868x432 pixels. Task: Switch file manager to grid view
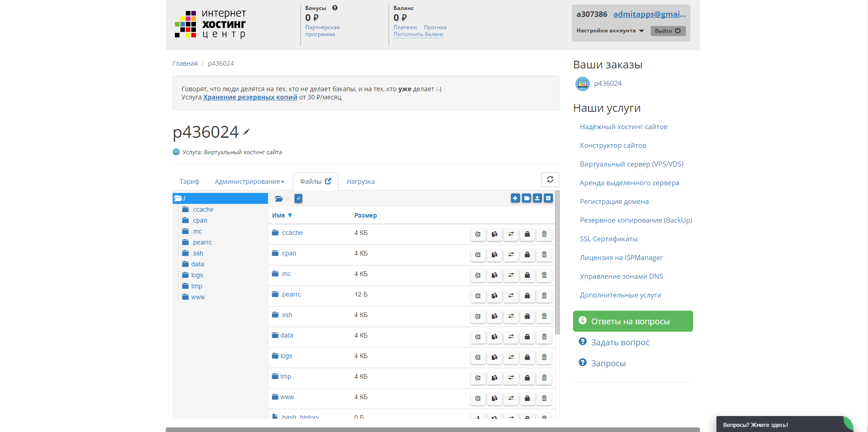click(548, 198)
